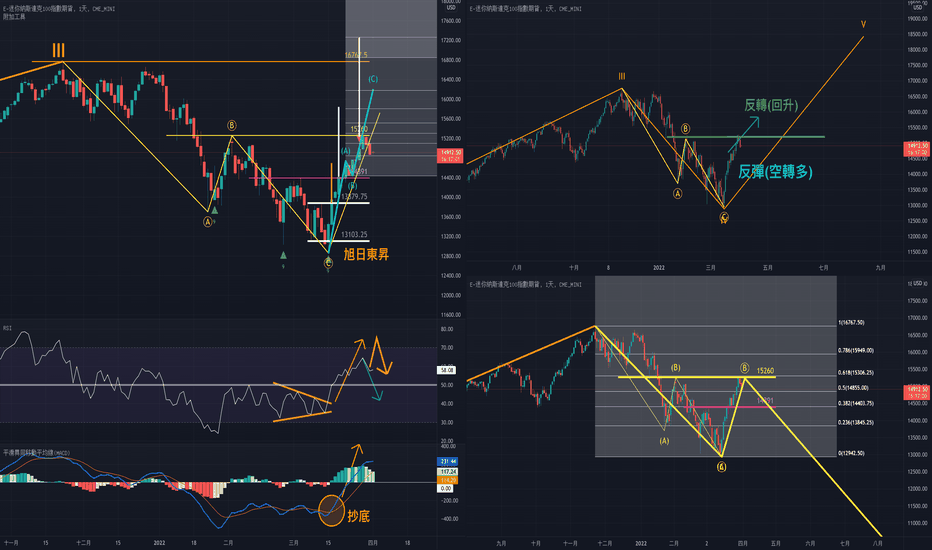This screenshot has height=550, width=932.
Task: Click 九月 on the top-right chart time axis
Action: point(880,268)
